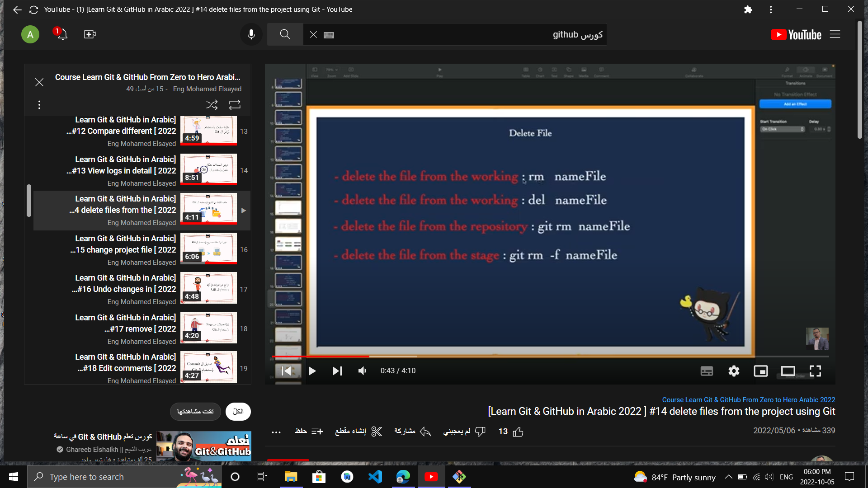Open the create video camera icon

click(90, 34)
